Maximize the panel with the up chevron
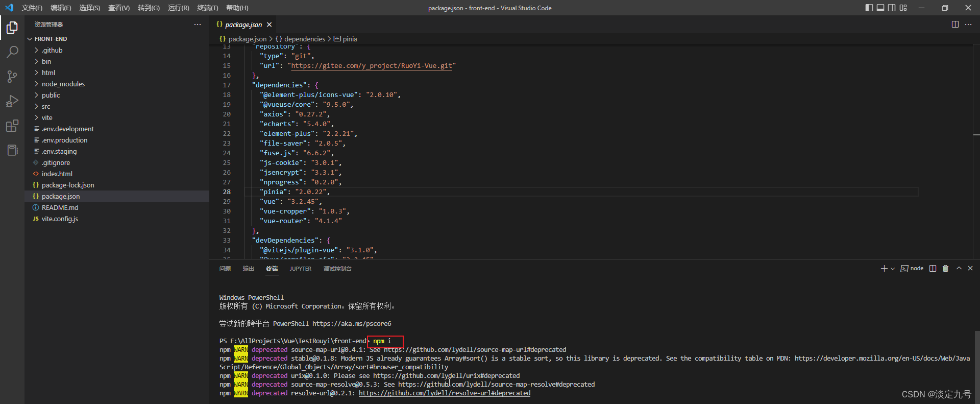The height and width of the screenshot is (404, 980). pos(959,268)
